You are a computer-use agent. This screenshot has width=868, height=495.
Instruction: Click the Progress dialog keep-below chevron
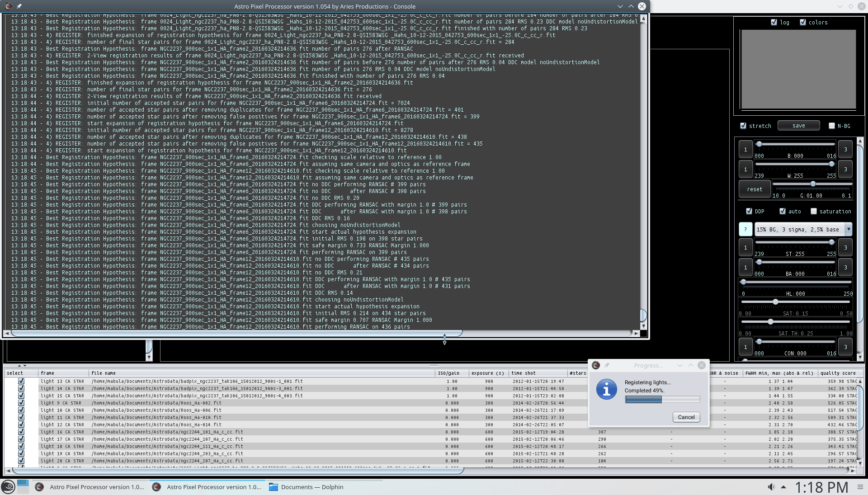pyautogui.click(x=679, y=365)
